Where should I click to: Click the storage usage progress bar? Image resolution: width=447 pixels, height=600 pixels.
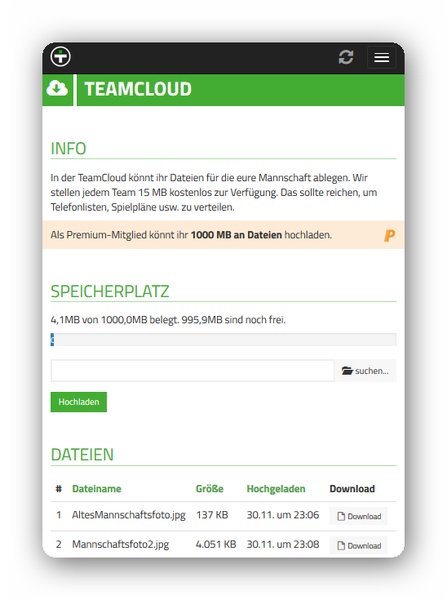[x=224, y=339]
